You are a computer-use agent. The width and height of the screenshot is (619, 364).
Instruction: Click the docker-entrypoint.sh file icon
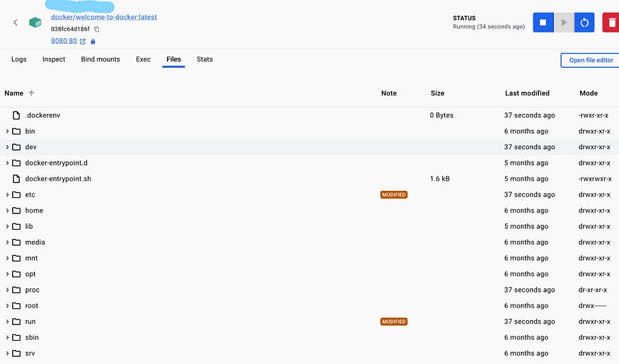[x=16, y=179]
